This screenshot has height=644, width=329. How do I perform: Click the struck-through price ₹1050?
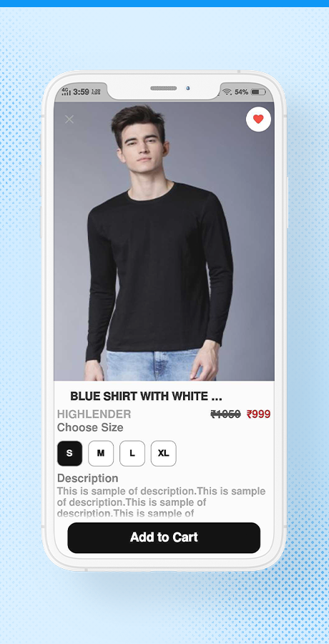225,414
